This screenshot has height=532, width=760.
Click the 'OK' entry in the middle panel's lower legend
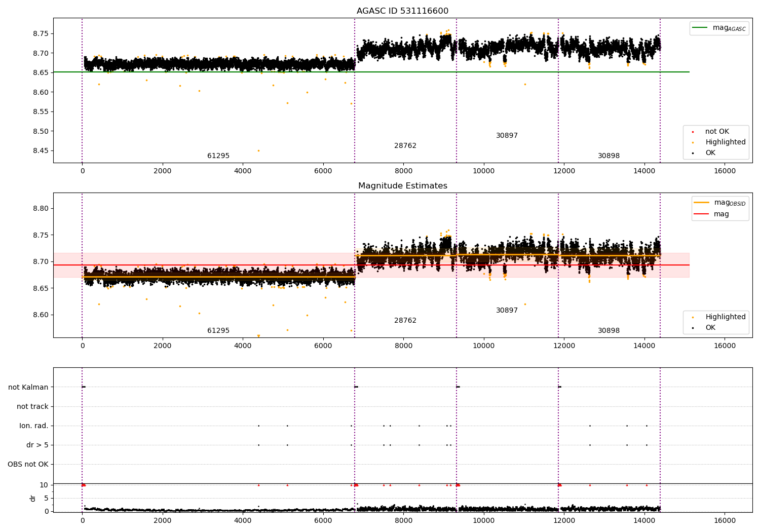tap(710, 328)
